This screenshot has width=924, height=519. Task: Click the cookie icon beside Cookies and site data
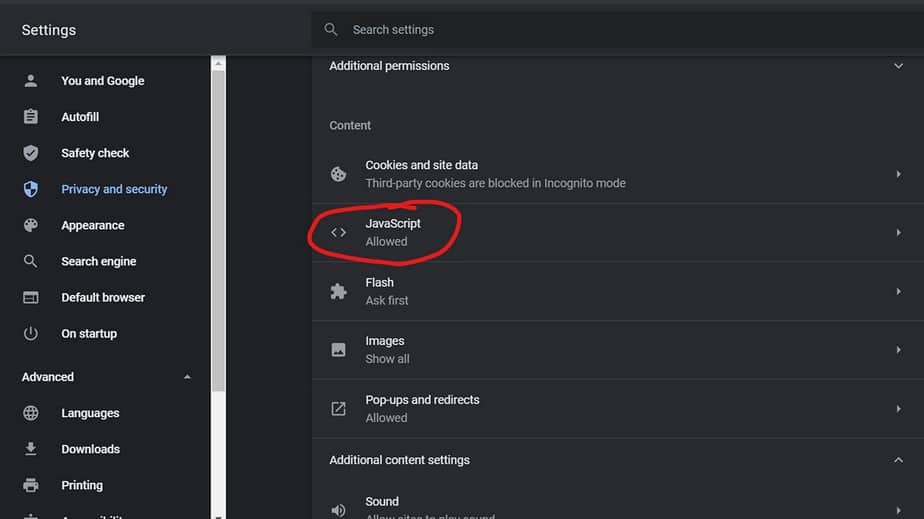pyautogui.click(x=339, y=174)
